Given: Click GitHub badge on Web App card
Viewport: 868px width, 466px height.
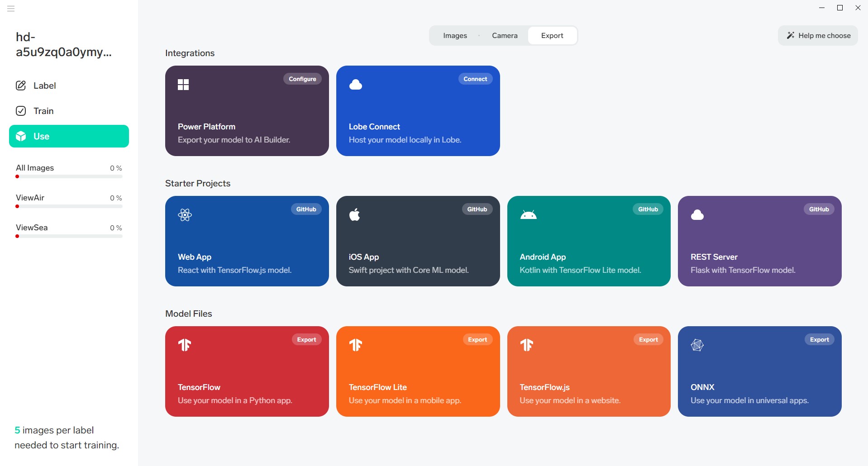Looking at the screenshot, I should pyautogui.click(x=306, y=209).
